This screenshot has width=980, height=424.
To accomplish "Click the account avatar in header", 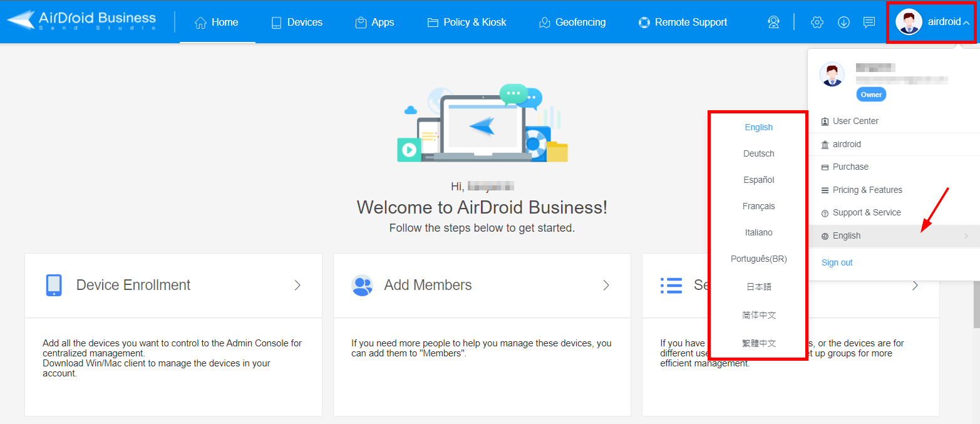I will (x=909, y=22).
